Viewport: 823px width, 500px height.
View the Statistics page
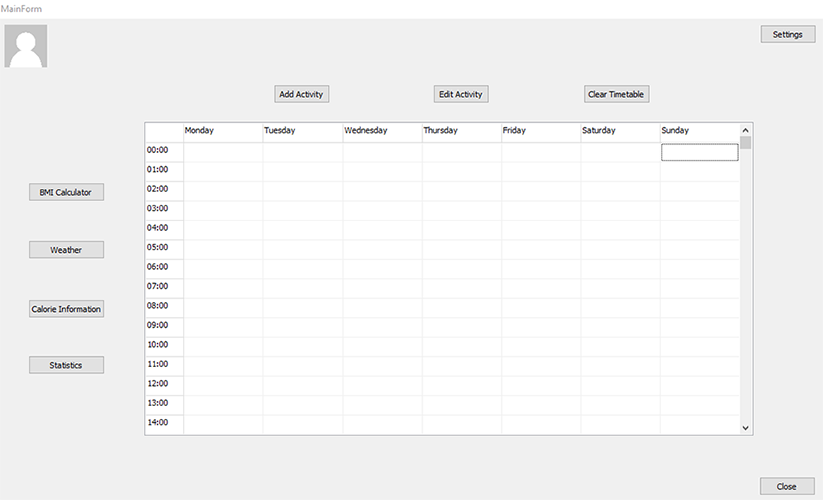66,365
